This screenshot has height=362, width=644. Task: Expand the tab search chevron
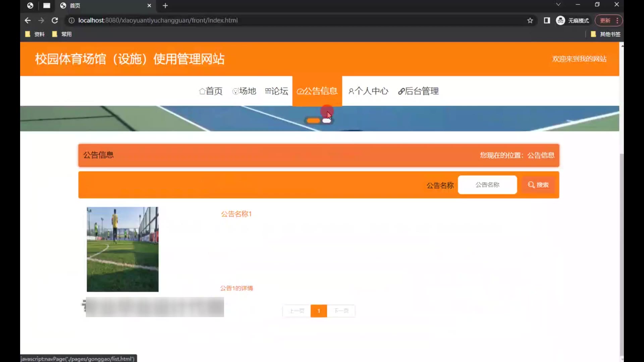tap(558, 5)
